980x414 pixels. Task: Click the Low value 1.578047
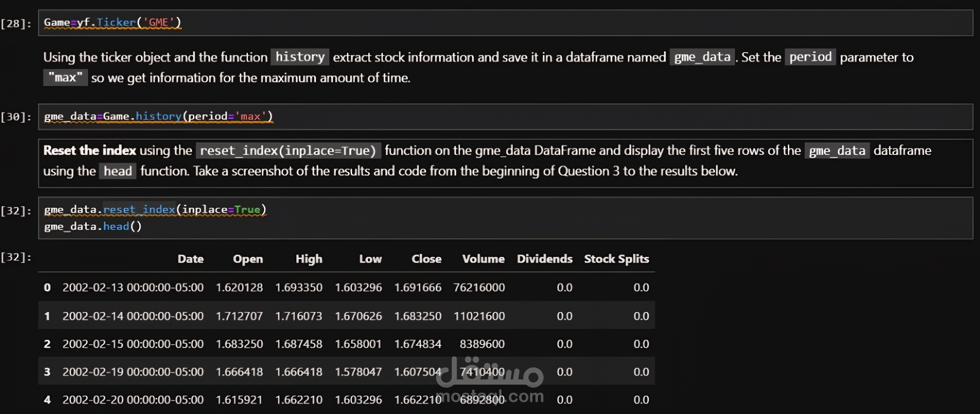pos(358,372)
